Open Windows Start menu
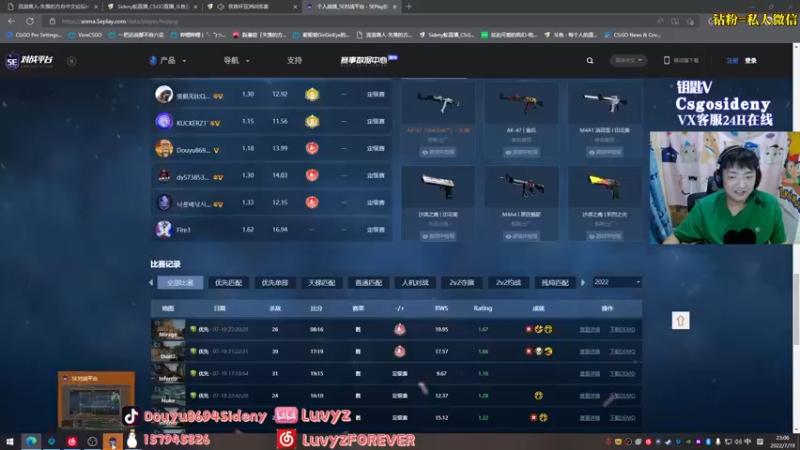Screen dimensions: 800x450 tap(10, 441)
